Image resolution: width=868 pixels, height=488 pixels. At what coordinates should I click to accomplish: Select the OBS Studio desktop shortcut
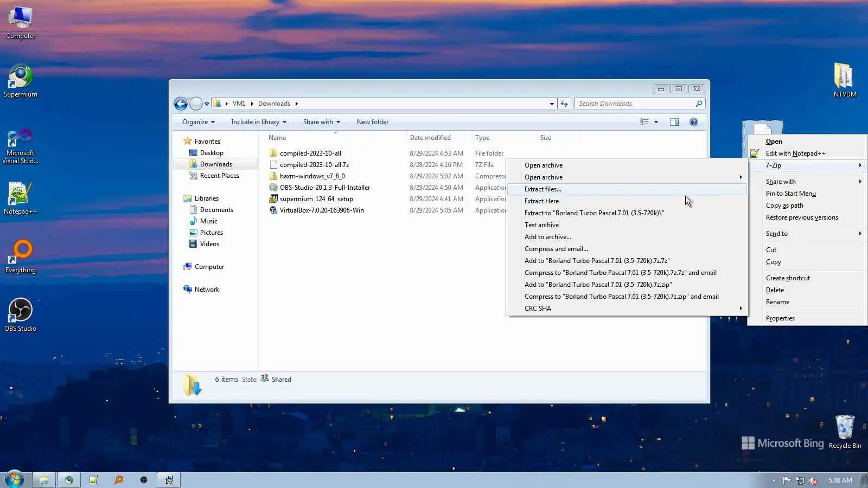[x=21, y=315]
